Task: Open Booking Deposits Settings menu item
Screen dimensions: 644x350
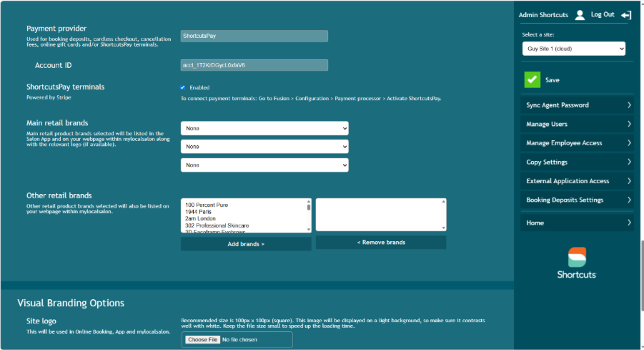Action: 577,200
